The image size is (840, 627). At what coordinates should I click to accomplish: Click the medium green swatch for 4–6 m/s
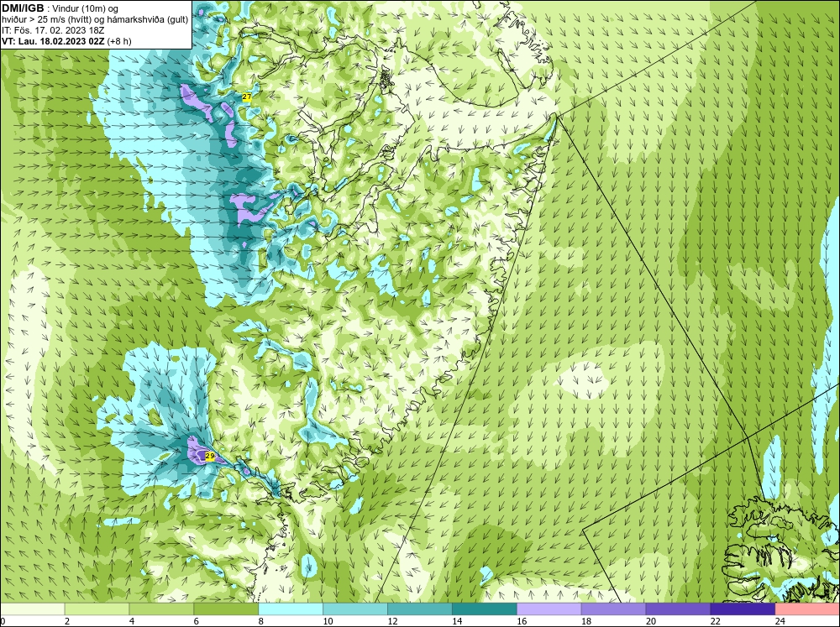[161, 609]
